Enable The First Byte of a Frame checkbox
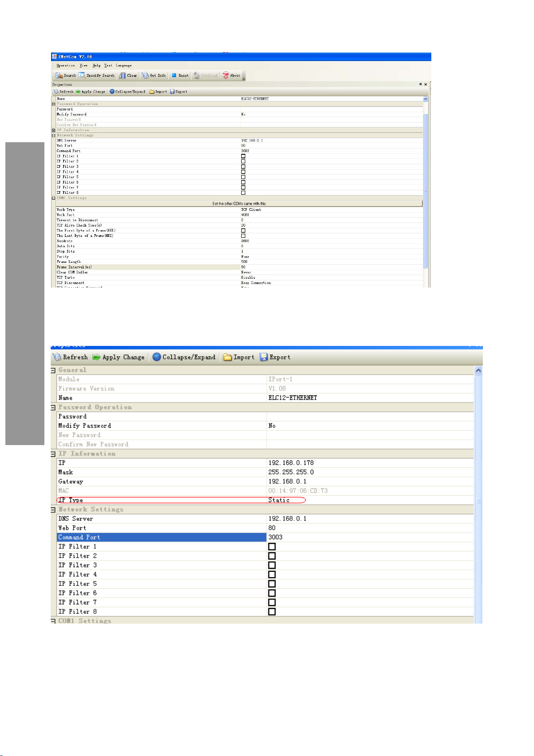The height and width of the screenshot is (756, 534). pyautogui.click(x=243, y=231)
